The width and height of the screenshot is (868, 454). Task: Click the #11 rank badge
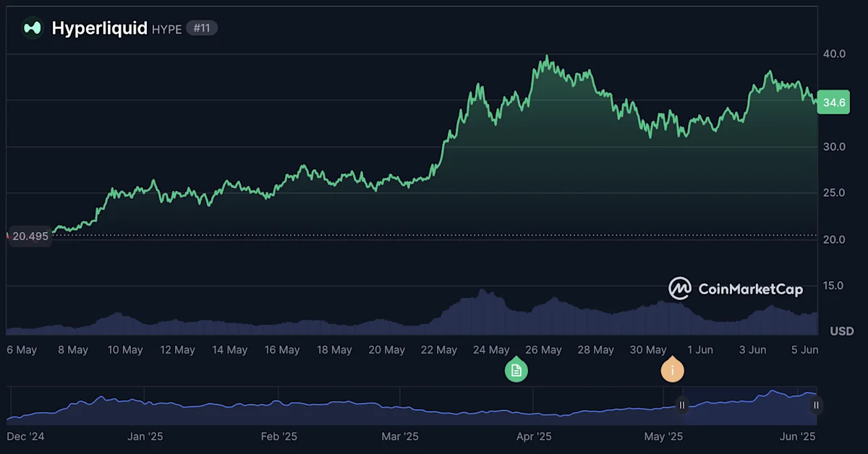(x=202, y=28)
